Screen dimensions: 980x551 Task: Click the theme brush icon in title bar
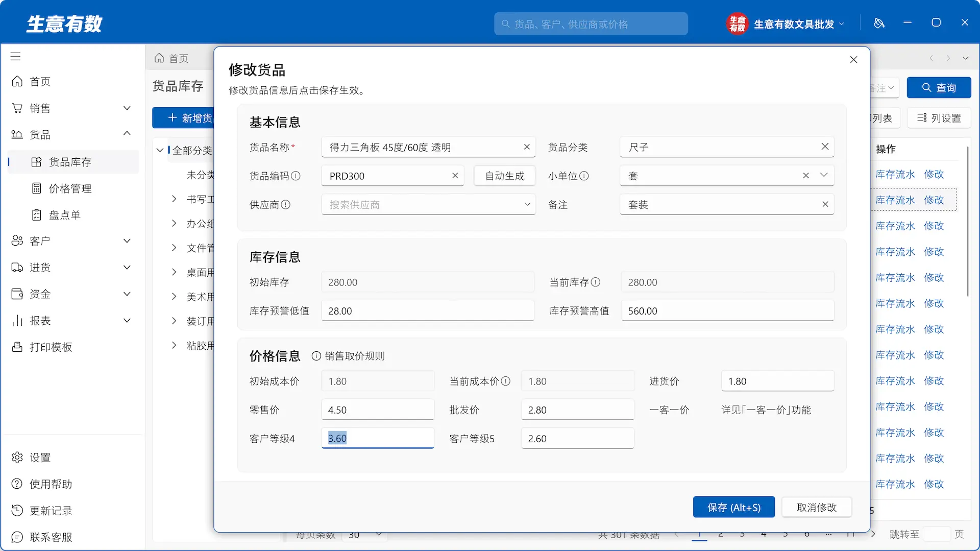(x=878, y=23)
